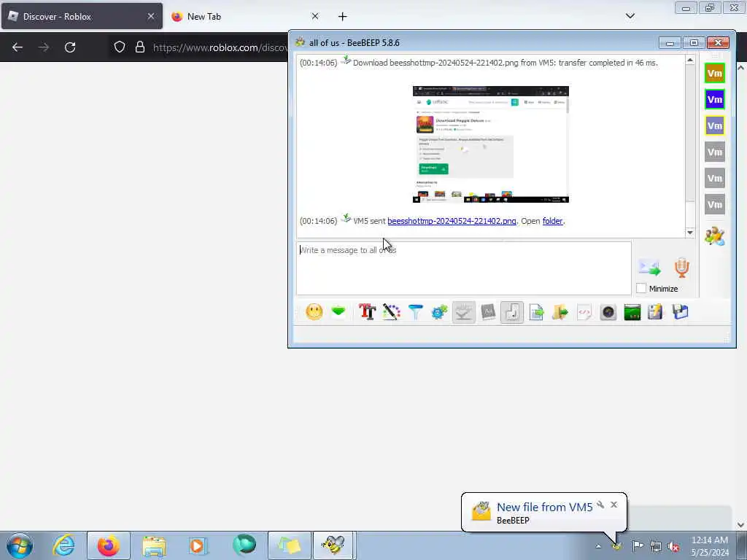Open Firefox from the taskbar
Image resolution: width=747 pixels, height=560 pixels.
[x=108, y=545]
